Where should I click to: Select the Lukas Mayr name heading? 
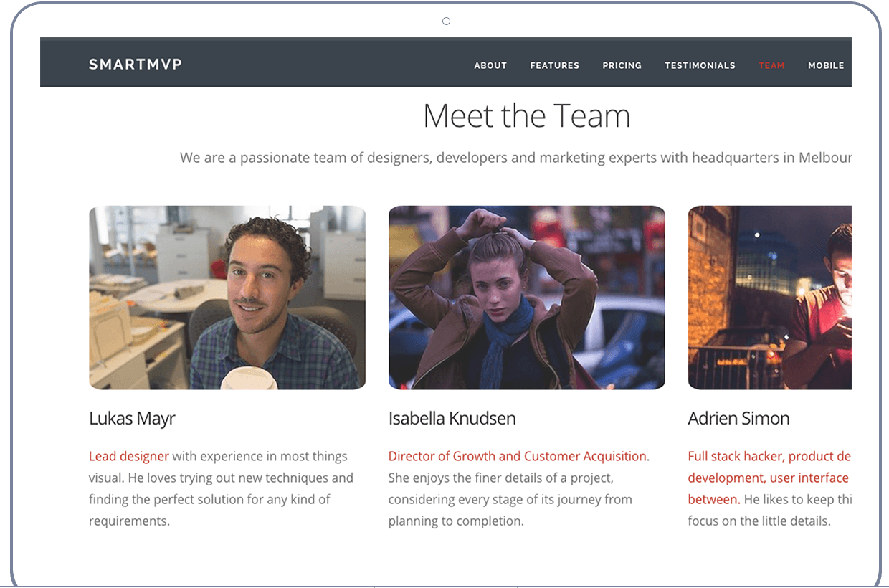(132, 419)
